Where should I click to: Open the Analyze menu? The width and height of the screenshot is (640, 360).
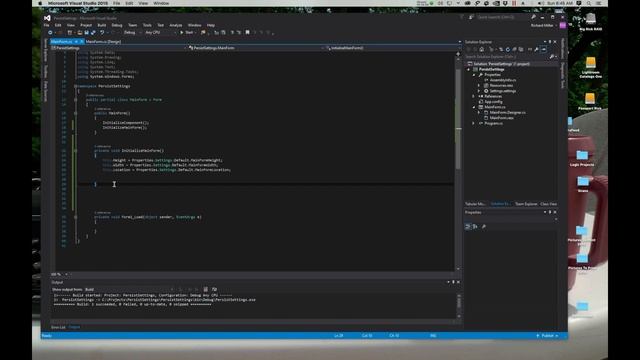(x=176, y=25)
